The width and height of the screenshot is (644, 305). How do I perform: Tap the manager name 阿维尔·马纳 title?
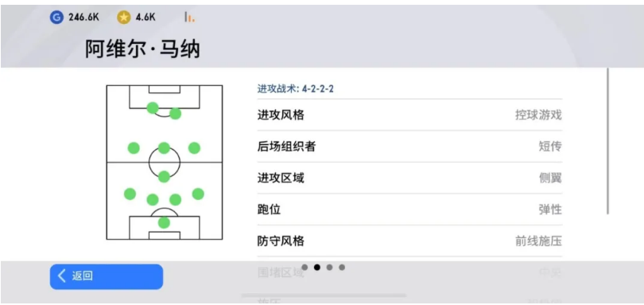click(x=142, y=49)
